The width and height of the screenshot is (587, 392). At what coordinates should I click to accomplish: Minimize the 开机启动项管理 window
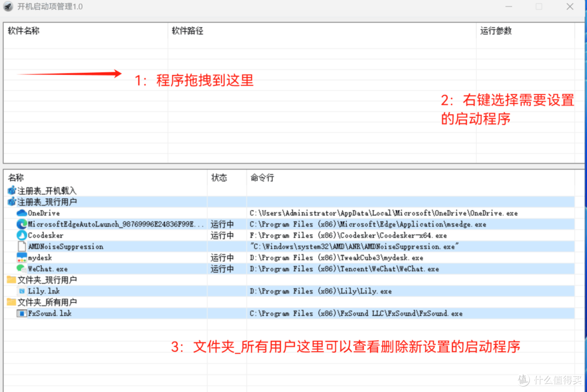click(508, 7)
